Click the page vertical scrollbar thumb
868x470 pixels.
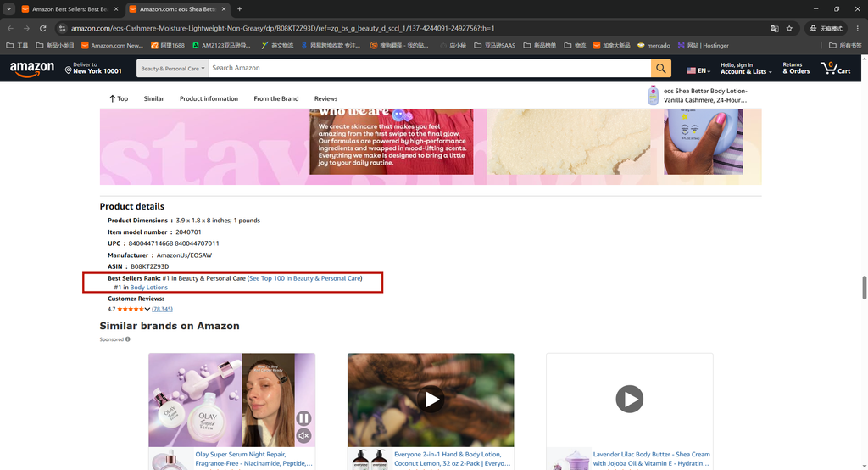pyautogui.click(x=864, y=287)
